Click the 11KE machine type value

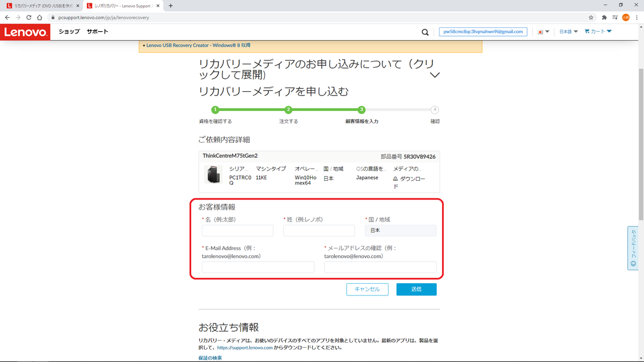tap(261, 178)
